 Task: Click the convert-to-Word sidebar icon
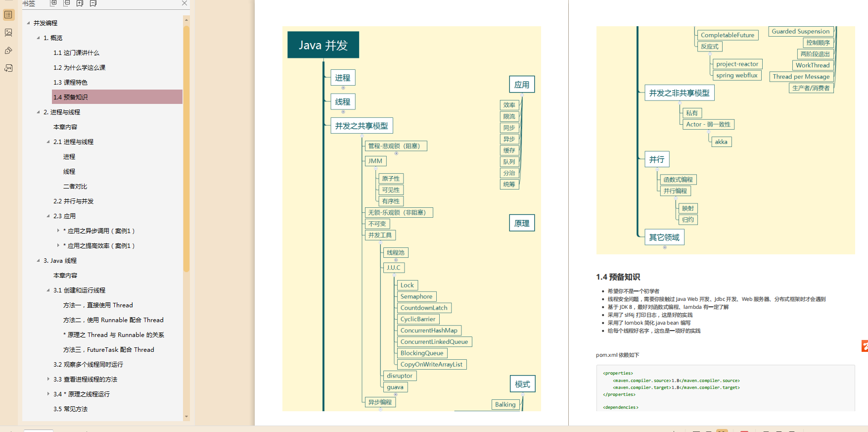point(8,68)
